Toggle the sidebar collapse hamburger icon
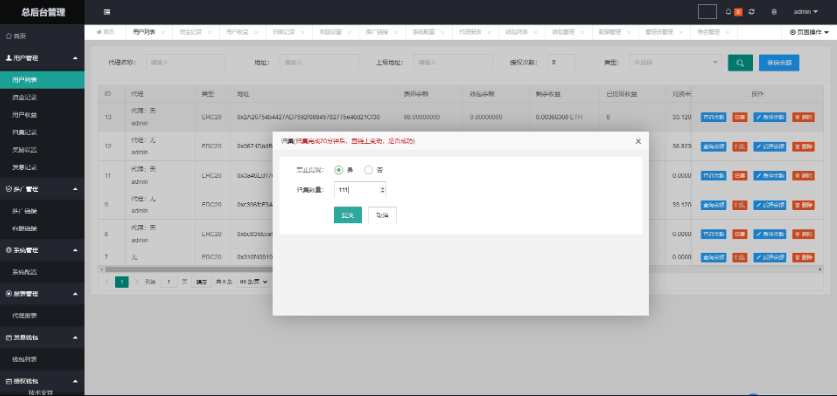The image size is (837, 396). click(x=107, y=12)
